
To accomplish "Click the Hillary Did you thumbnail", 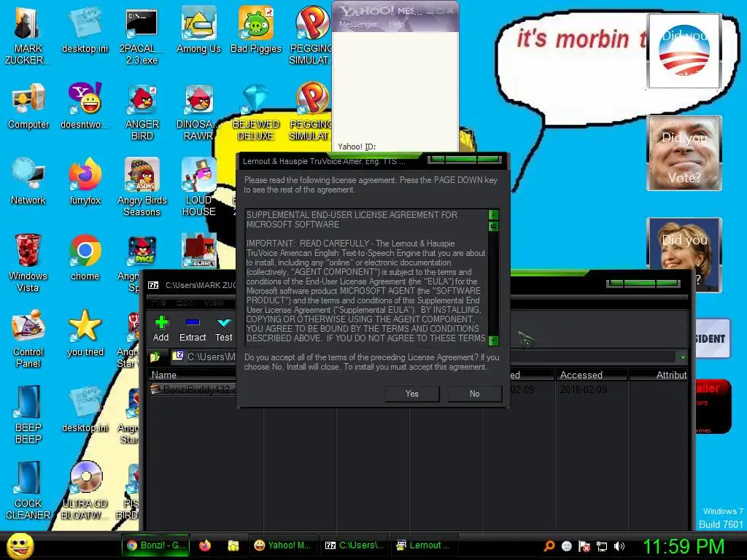I will click(684, 254).
